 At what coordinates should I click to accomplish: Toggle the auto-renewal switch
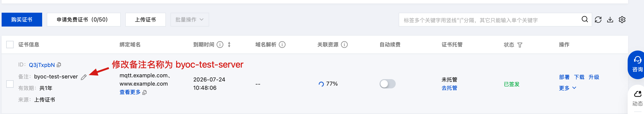(x=387, y=84)
